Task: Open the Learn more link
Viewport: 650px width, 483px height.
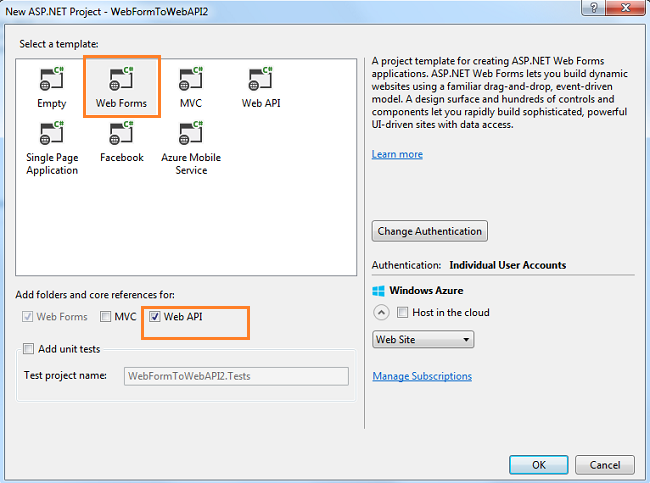Action: (x=397, y=155)
